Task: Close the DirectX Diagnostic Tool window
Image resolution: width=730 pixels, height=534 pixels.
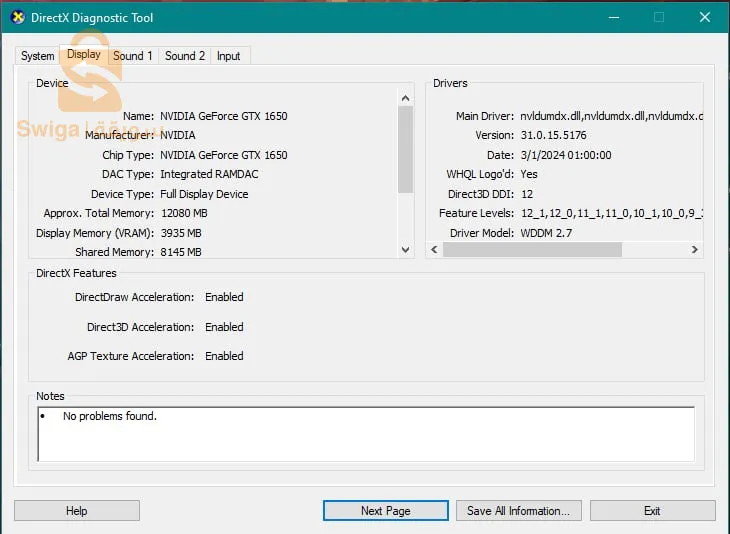Action: tap(705, 17)
